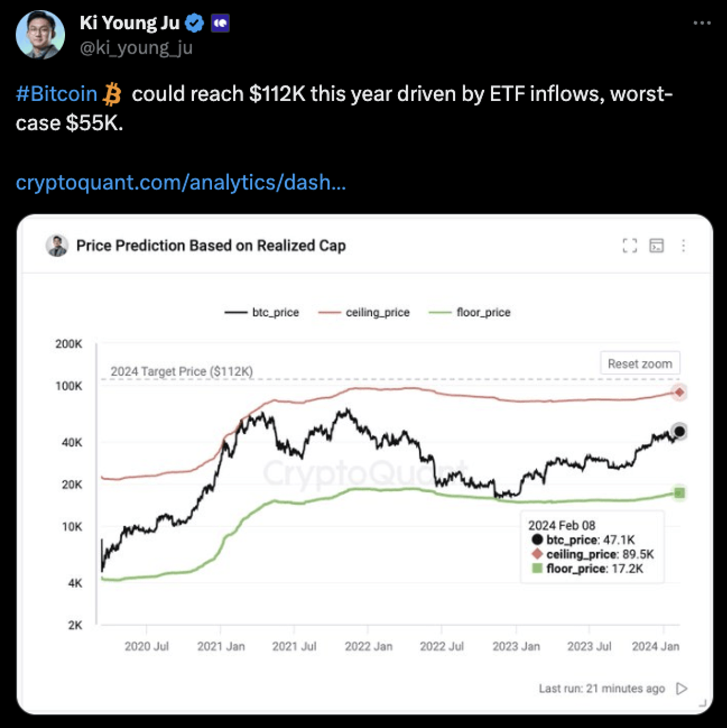Select the black btc_price marker on the chart
Image resolution: width=727 pixels, height=728 pixels.
coord(679,431)
